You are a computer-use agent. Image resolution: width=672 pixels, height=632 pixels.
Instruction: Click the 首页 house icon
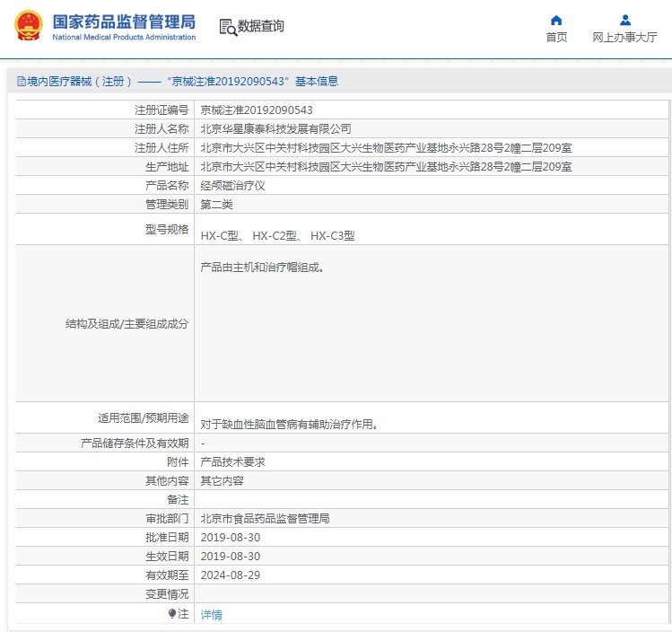click(556, 20)
